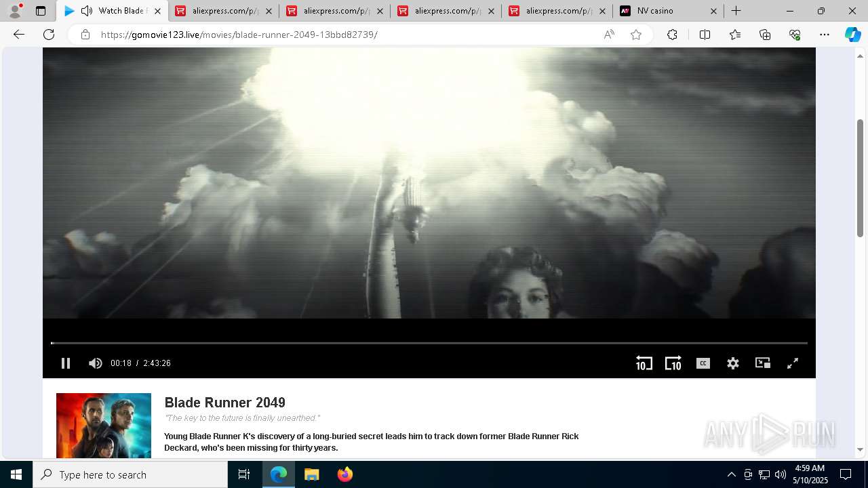Mute the video player volume
Screen dimensions: 868x488
coord(96,363)
